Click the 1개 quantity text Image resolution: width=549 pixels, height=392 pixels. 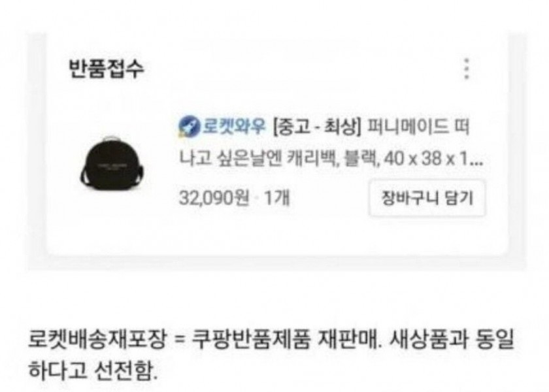[x=277, y=199]
